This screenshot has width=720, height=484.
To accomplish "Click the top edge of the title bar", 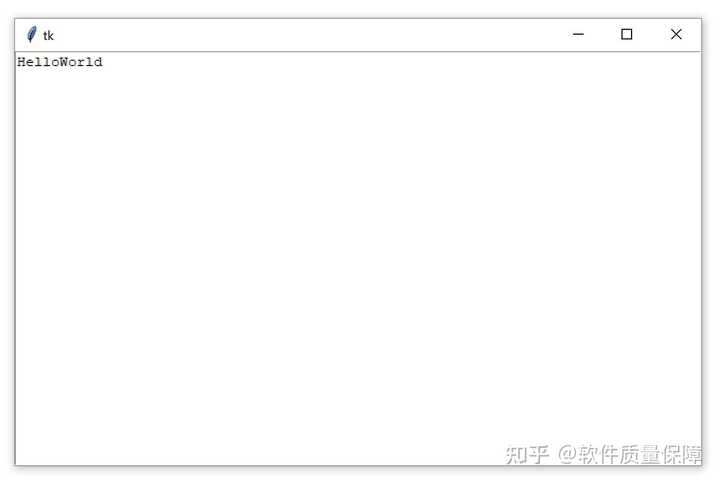I will (358, 19).
